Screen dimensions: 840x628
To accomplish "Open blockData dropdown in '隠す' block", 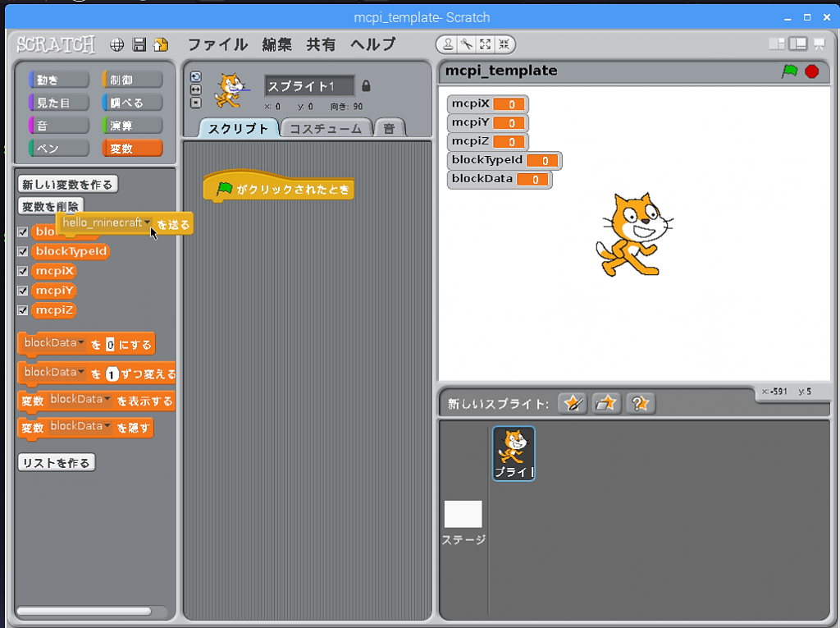I will tap(107, 427).
